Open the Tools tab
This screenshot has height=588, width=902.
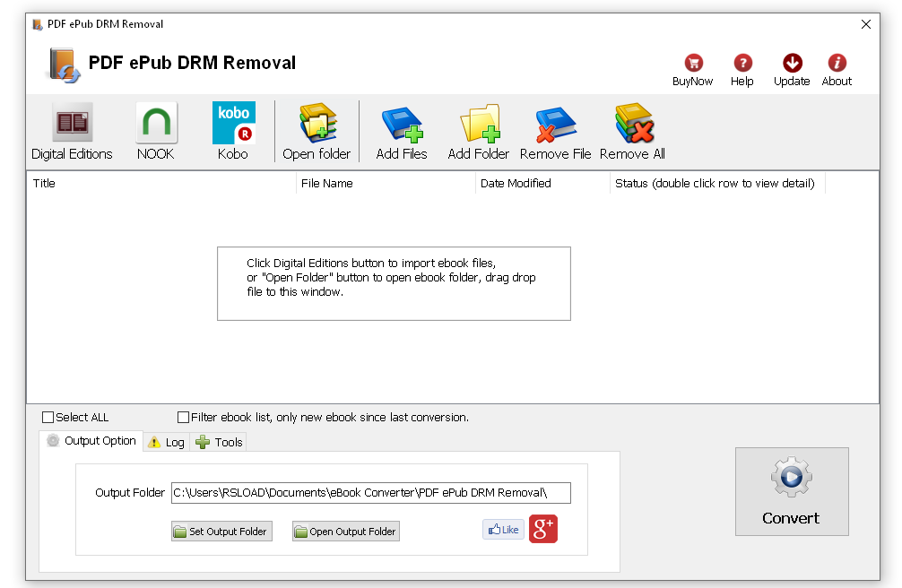[218, 441]
